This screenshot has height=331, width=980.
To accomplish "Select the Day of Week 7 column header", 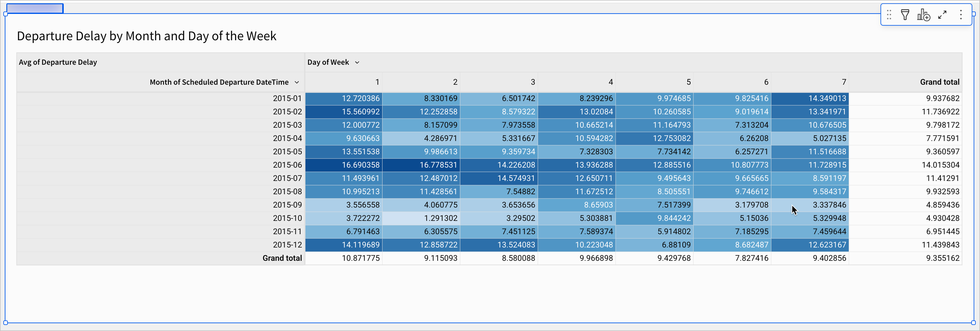I will tap(843, 82).
